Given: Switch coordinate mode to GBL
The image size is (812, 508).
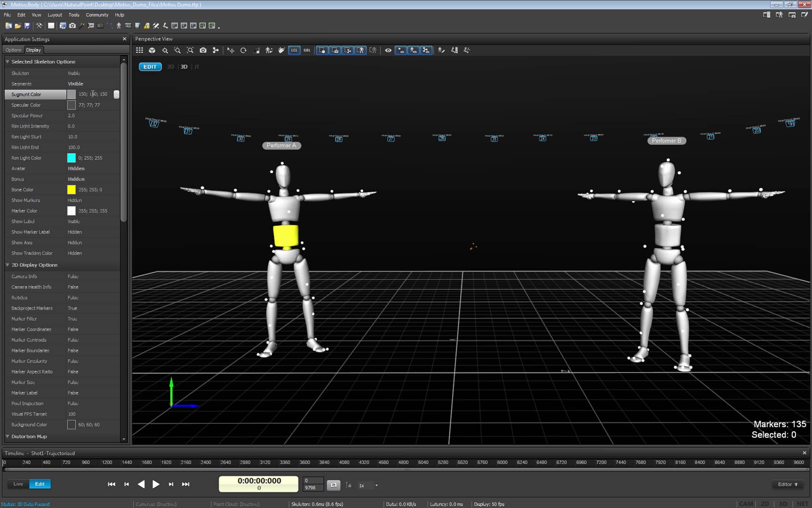Looking at the screenshot, I should [308, 50].
